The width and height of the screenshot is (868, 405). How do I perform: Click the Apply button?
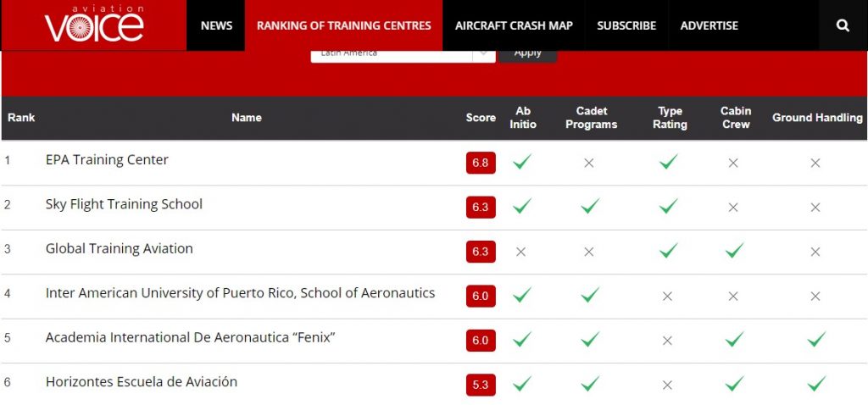click(527, 55)
